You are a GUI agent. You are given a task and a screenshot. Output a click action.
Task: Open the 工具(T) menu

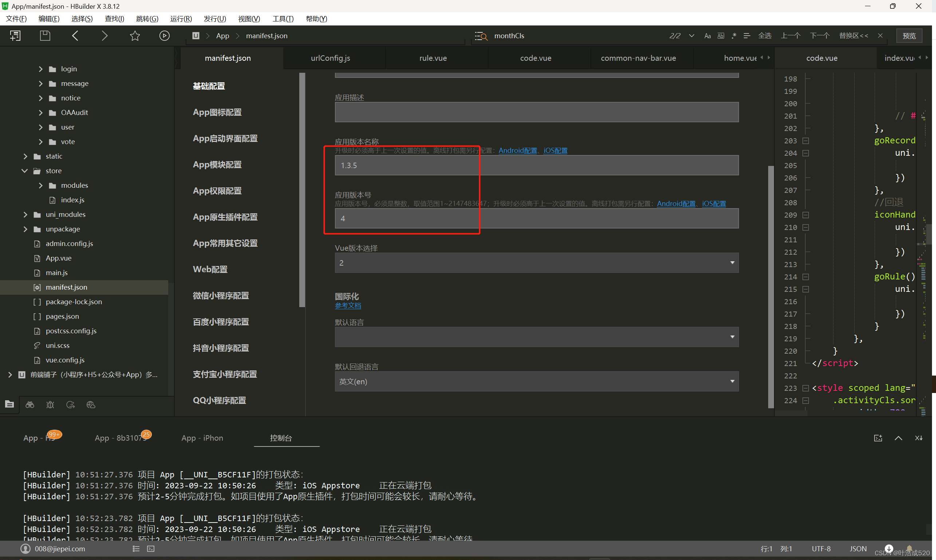(x=283, y=19)
